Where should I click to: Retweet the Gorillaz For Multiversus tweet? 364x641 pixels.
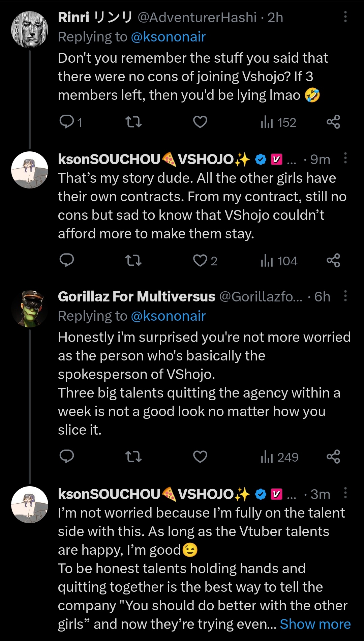click(133, 457)
